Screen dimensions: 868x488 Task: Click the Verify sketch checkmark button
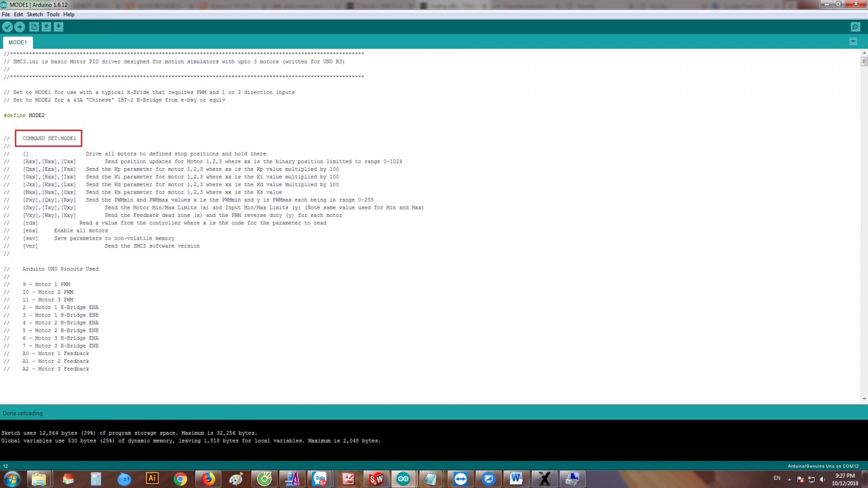[7, 27]
